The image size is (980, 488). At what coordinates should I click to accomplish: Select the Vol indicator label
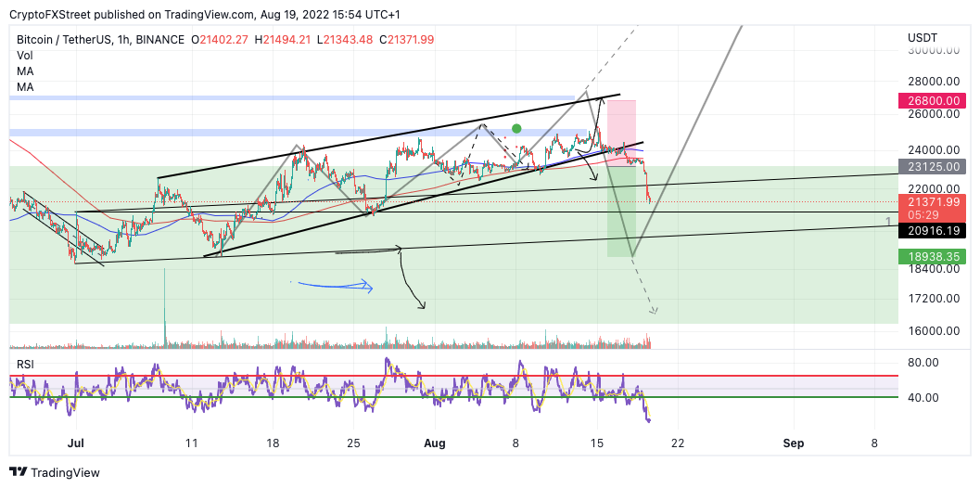coord(25,55)
